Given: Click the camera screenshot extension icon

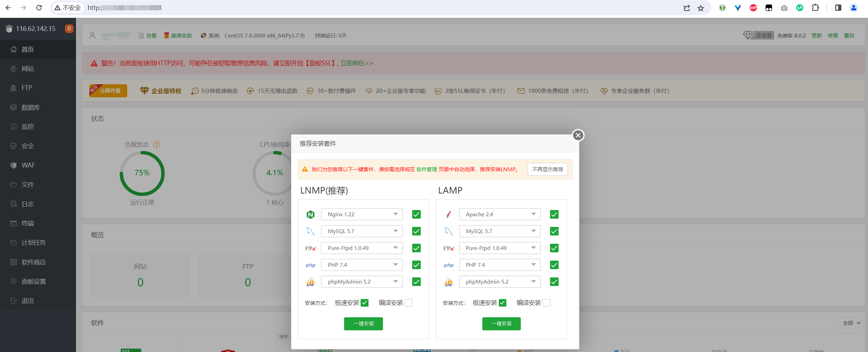Looking at the screenshot, I should pos(784,8).
